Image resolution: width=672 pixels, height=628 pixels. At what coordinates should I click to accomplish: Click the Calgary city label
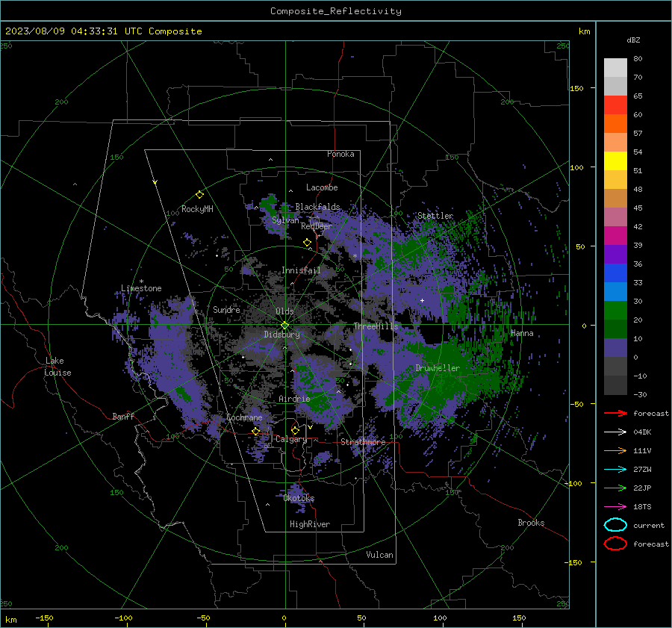[x=291, y=439]
